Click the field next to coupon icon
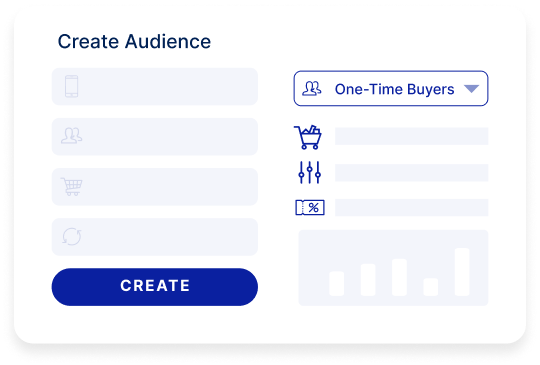 (412, 208)
